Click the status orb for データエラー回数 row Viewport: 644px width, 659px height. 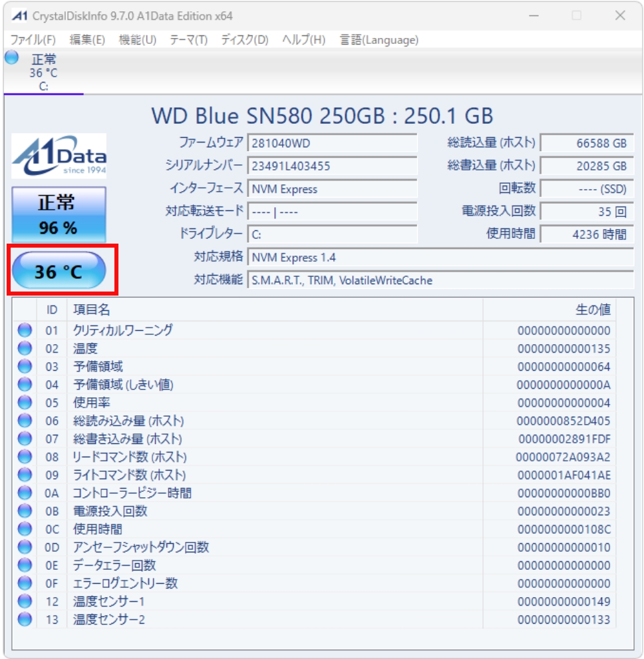(25, 565)
